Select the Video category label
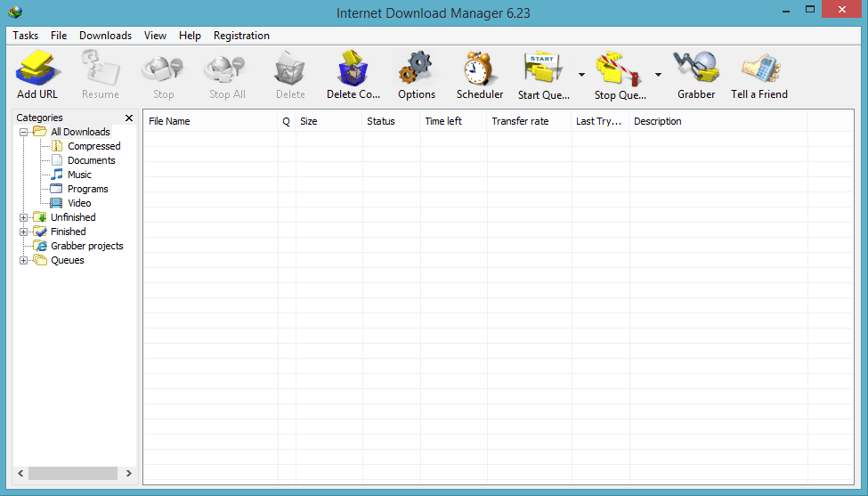Screen dimensions: 868x496 pyautogui.click(x=79, y=203)
